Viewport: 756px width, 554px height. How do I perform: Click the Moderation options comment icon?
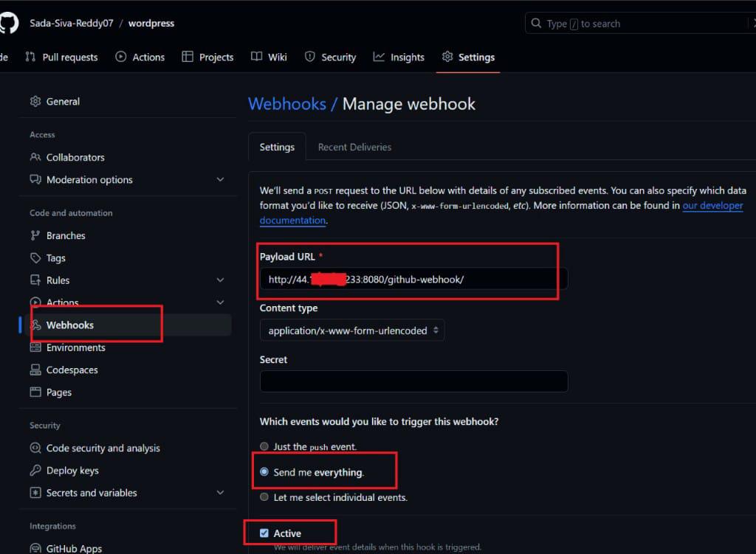[x=35, y=179]
